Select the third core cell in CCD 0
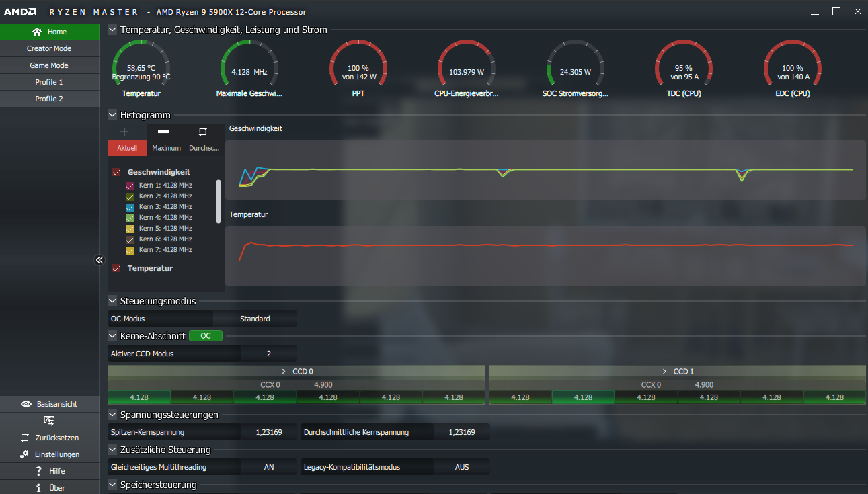This screenshot has height=494, width=868. [265, 397]
